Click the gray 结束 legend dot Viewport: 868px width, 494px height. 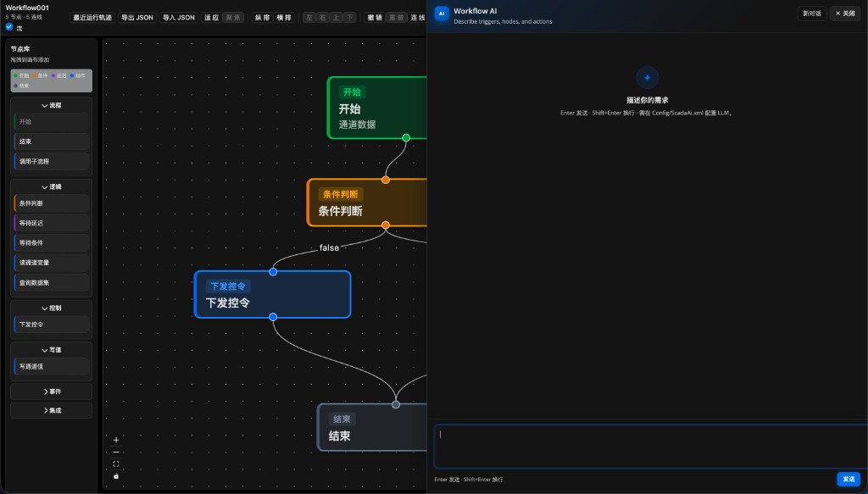pos(16,86)
